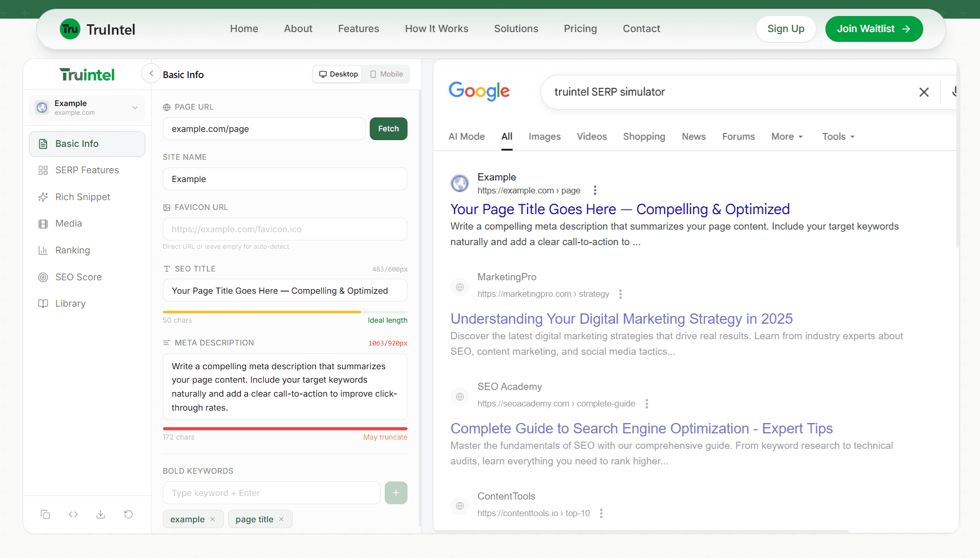Focus the Favicon URL input field
The height and width of the screenshot is (558, 980).
[x=285, y=229]
